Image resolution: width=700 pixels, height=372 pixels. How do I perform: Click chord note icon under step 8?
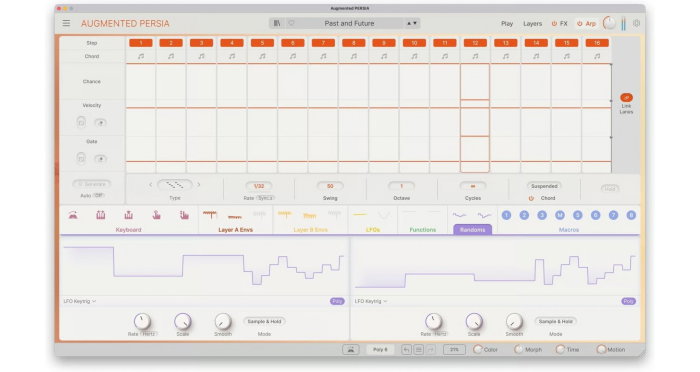coord(354,56)
